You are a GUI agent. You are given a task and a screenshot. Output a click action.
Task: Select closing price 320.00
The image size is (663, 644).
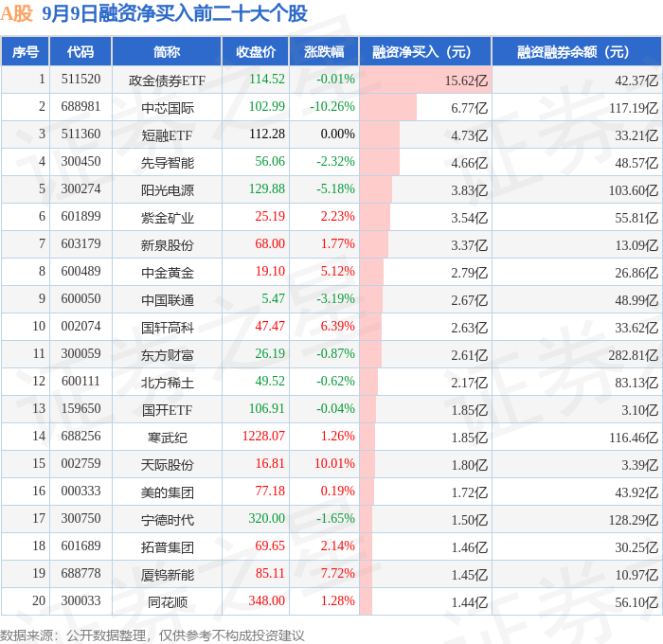tap(267, 519)
